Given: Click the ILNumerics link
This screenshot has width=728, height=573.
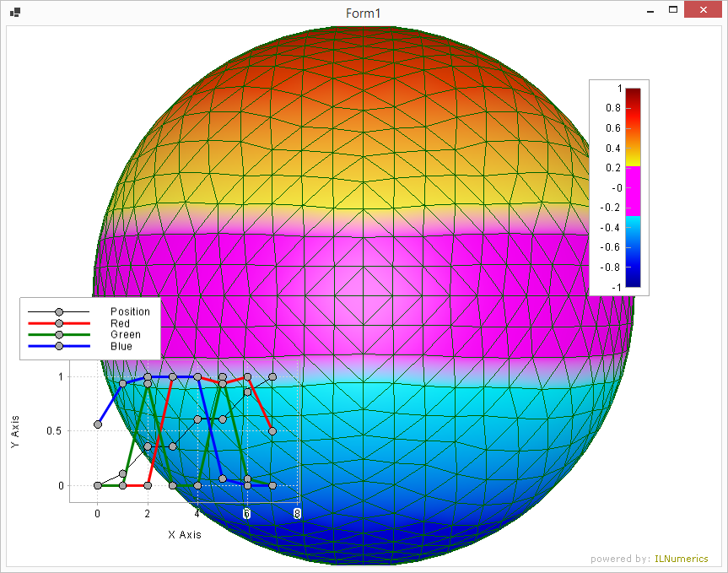Looking at the screenshot, I should (681, 559).
